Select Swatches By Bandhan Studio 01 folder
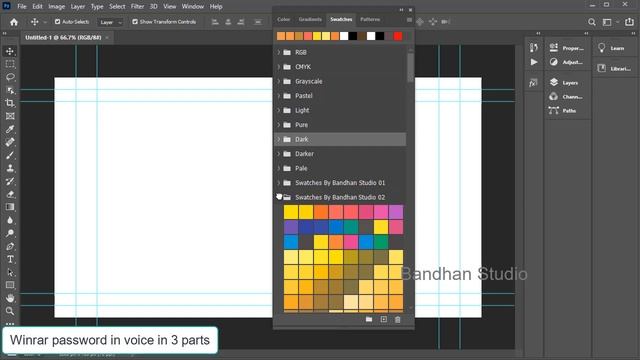Viewport: 640px width, 360px height. 340,182
